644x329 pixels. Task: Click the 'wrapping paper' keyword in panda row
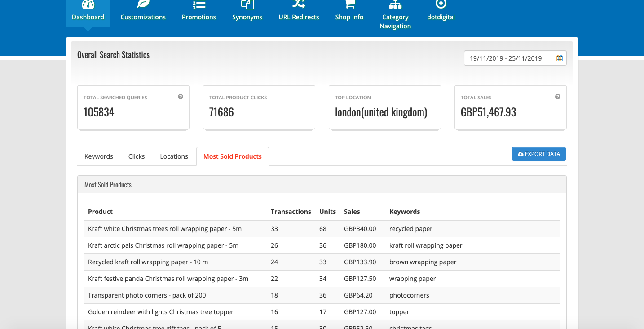(x=413, y=279)
